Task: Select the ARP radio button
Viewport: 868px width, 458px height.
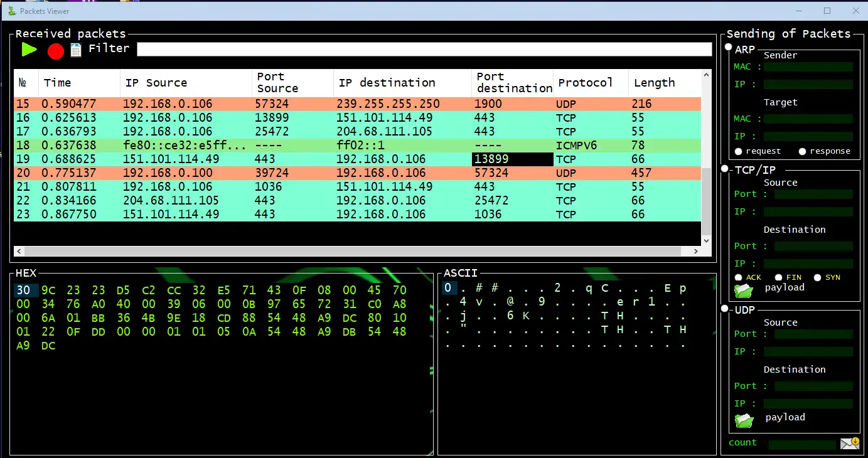Action: coord(729,47)
